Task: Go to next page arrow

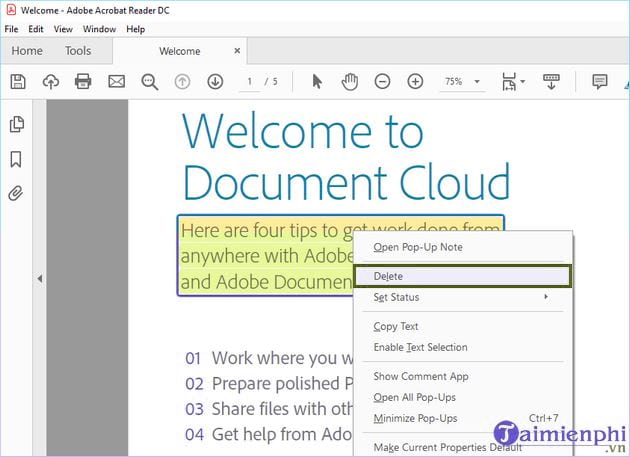Action: 215,82
